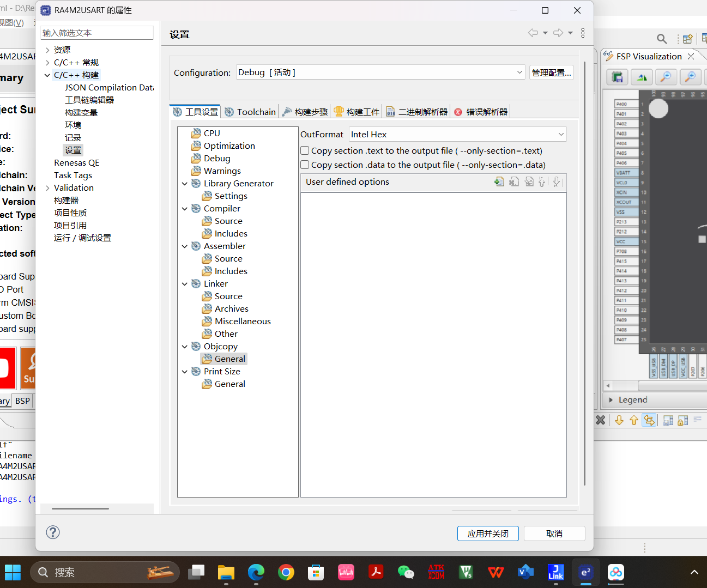Expand the Validation tree item
This screenshot has height=588, width=707.
pos(47,188)
